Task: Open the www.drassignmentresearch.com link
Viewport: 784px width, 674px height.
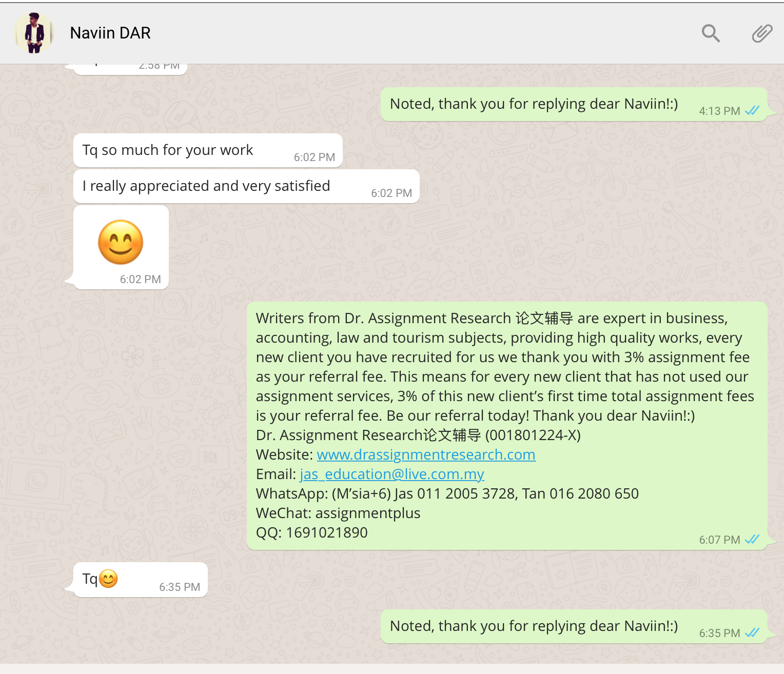Action: pos(426,454)
